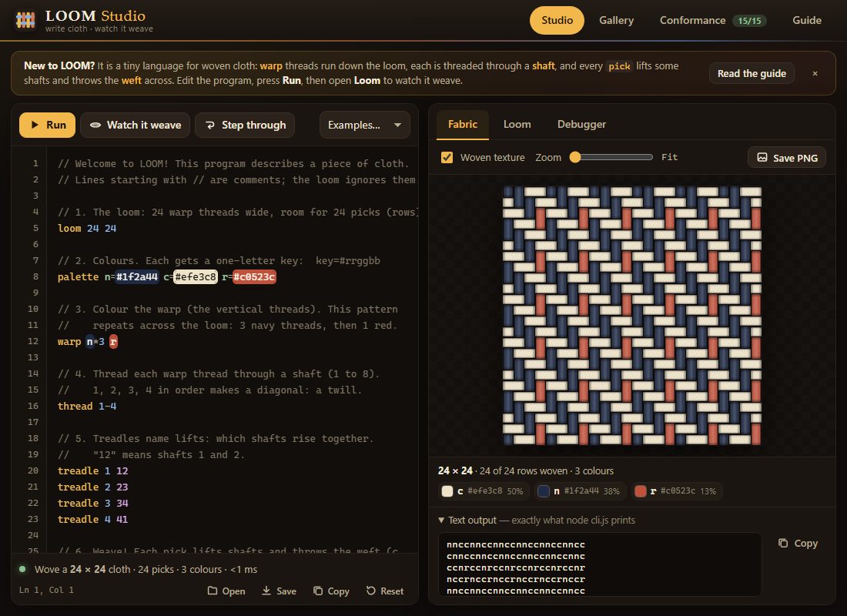Open the Debugger tab

[x=582, y=124]
